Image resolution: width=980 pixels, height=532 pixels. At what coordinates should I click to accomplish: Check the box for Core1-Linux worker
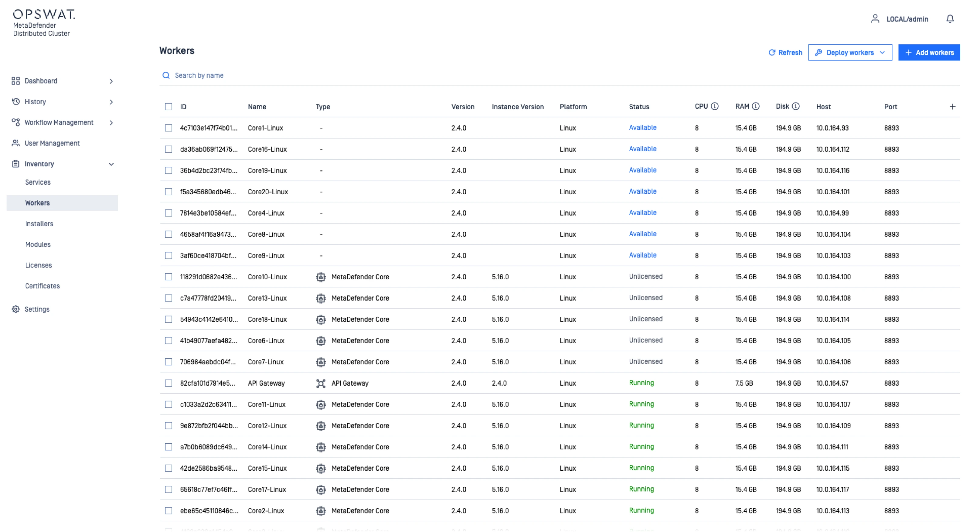point(168,128)
